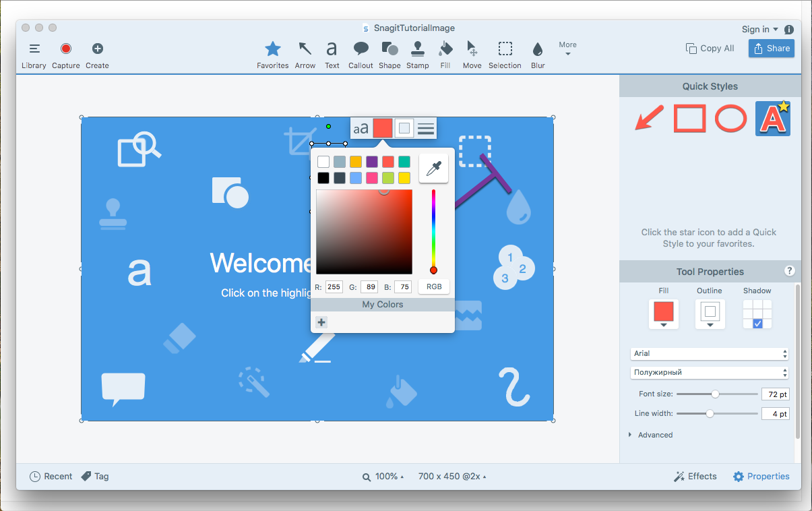Viewport: 812px width, 511px height.
Task: Select the Fill bucket tool
Action: tap(445, 55)
